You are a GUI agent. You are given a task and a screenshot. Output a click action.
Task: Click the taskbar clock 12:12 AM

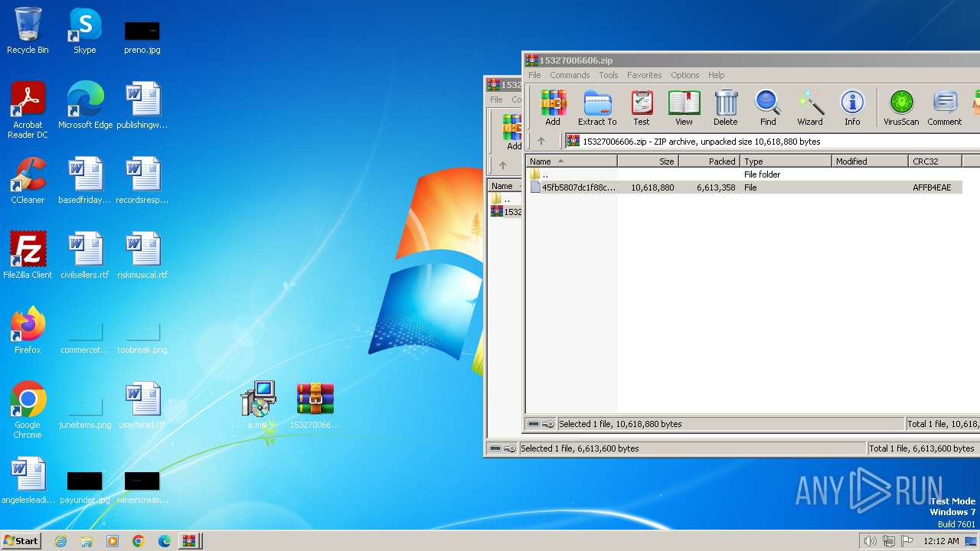coord(941,541)
